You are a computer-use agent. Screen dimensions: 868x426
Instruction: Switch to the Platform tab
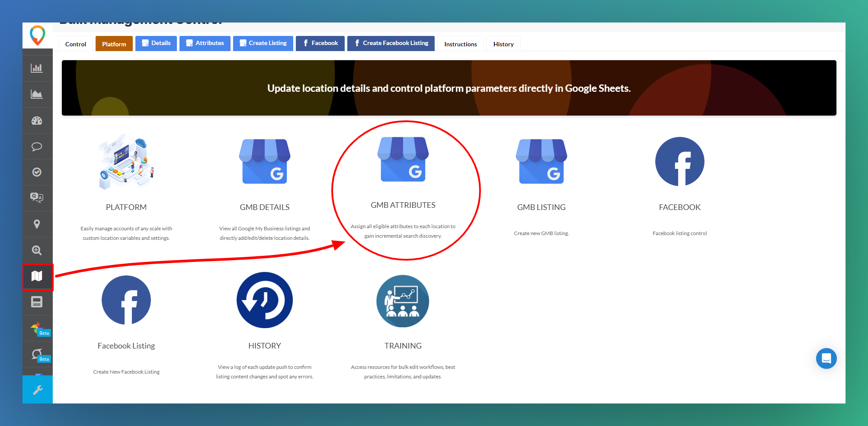click(114, 44)
